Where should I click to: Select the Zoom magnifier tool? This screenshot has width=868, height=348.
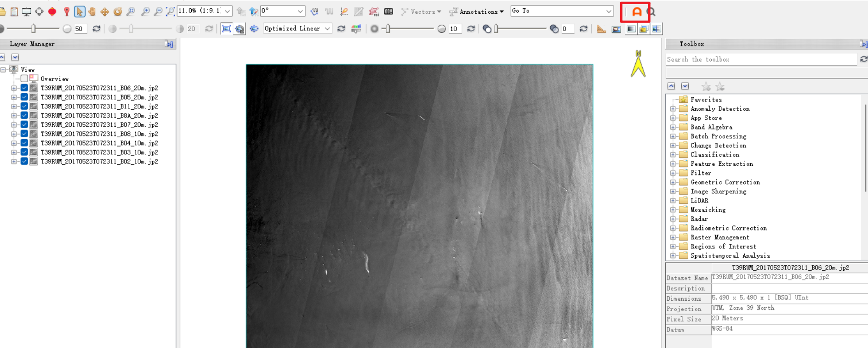(x=131, y=11)
